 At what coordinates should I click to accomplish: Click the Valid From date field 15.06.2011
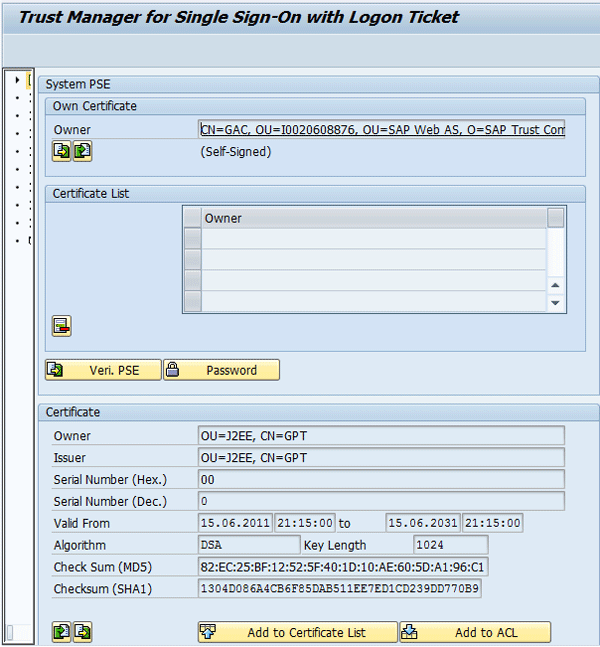[x=233, y=523]
